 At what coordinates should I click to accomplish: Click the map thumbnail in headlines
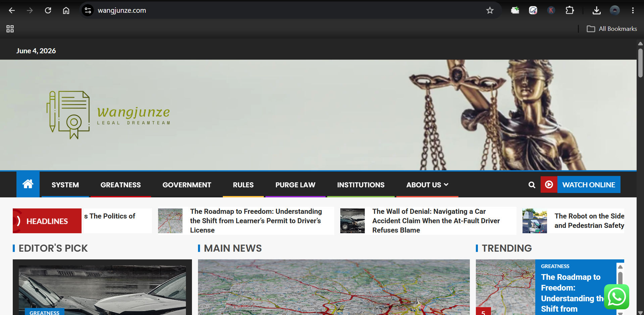(170, 221)
